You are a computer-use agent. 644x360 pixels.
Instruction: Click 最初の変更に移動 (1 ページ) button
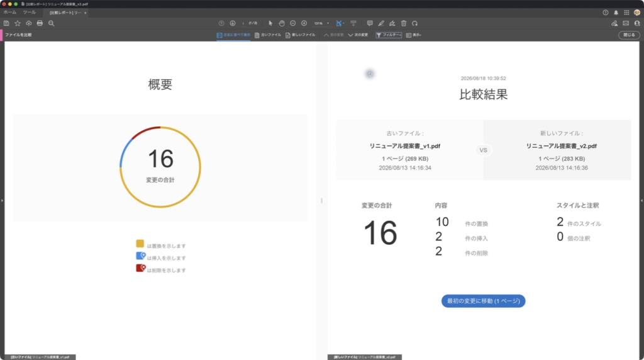484,301
